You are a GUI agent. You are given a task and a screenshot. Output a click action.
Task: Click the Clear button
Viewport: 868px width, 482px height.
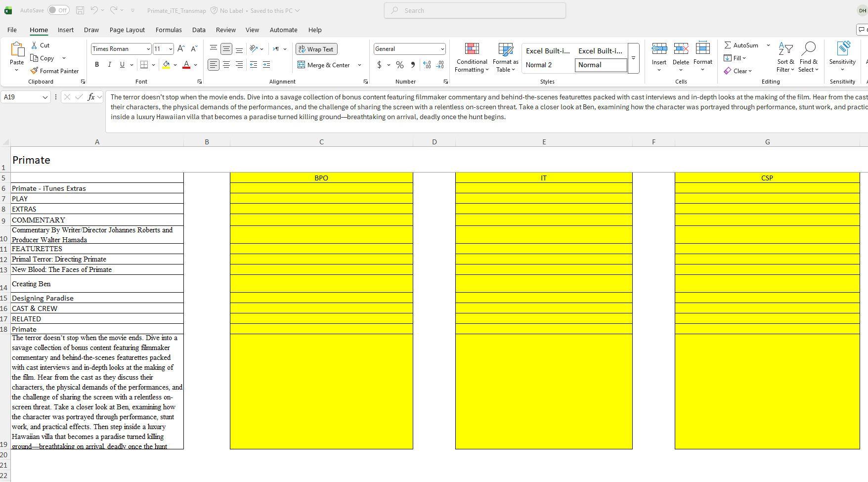738,71
